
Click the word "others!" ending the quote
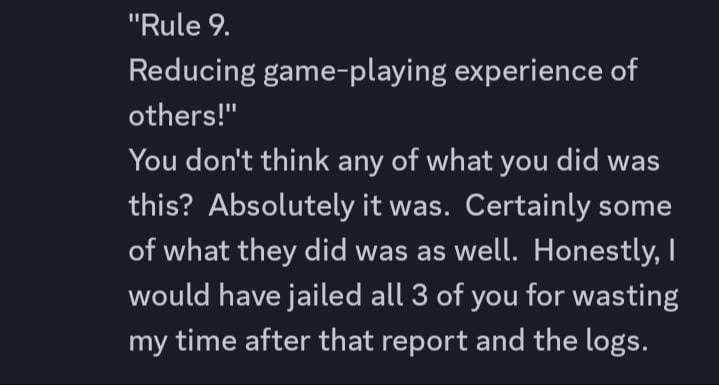click(183, 116)
